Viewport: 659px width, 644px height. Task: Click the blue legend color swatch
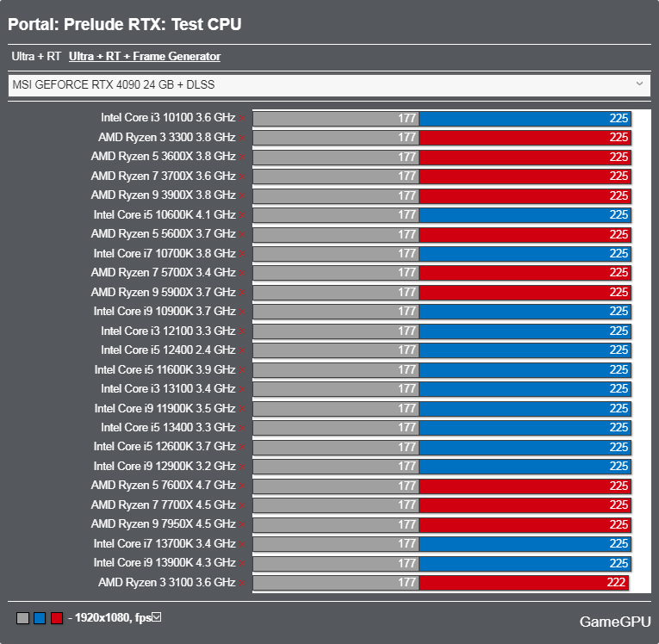click(x=40, y=618)
